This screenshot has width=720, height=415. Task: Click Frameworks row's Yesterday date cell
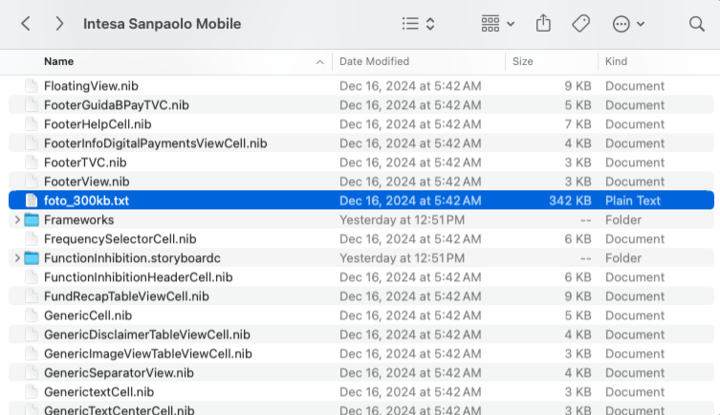pos(402,220)
